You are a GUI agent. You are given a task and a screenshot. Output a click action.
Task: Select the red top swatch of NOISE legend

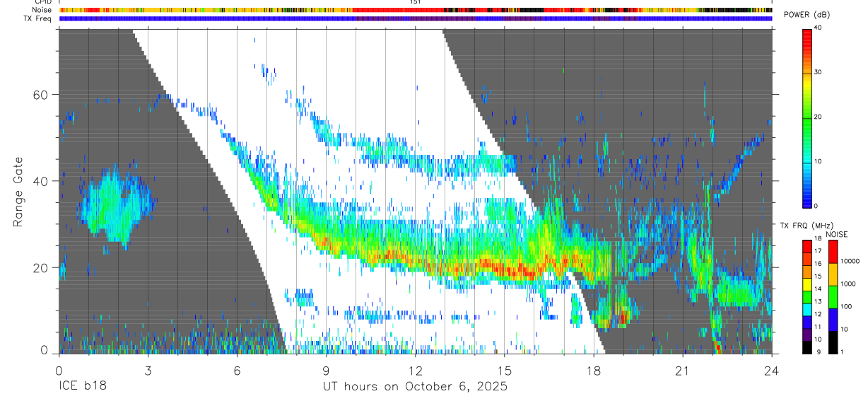point(833,252)
